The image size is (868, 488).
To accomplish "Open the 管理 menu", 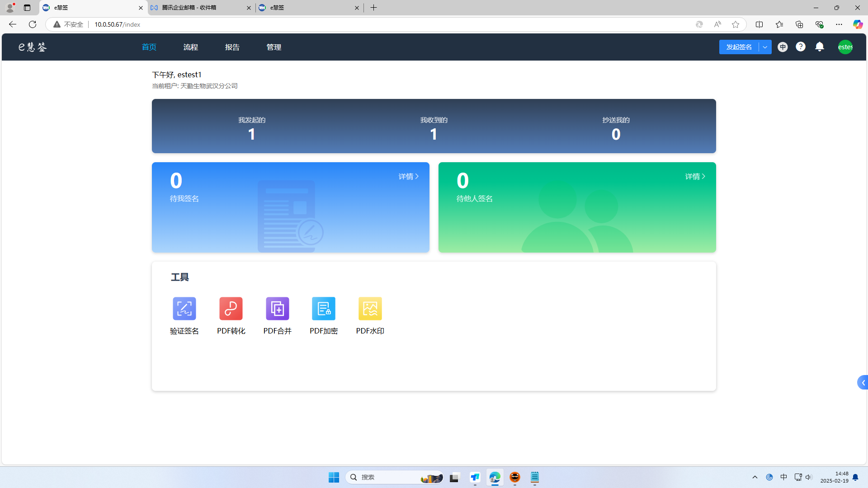I will [x=274, y=47].
